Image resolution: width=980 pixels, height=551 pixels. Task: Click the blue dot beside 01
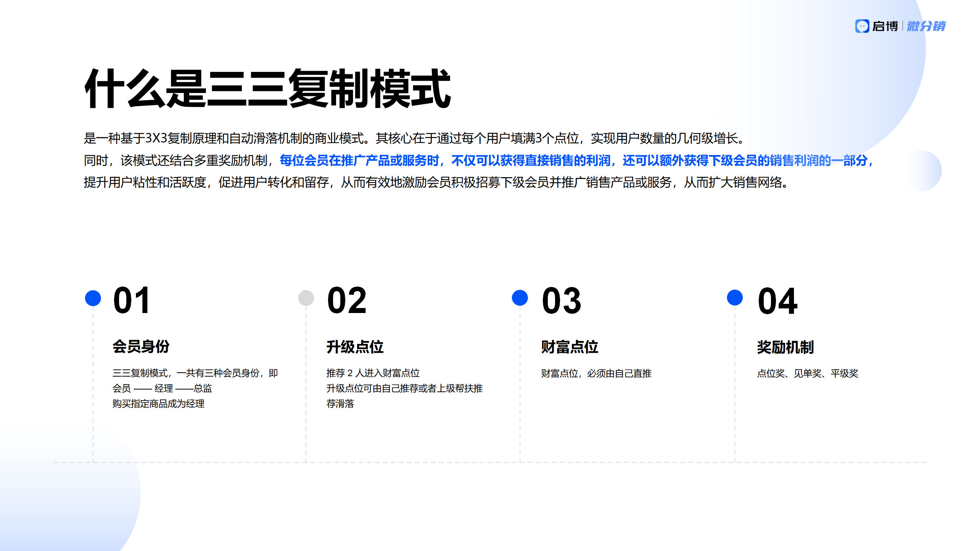(93, 298)
